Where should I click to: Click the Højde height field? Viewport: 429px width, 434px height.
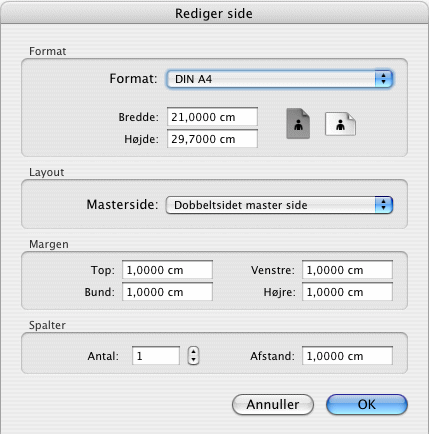(212, 139)
